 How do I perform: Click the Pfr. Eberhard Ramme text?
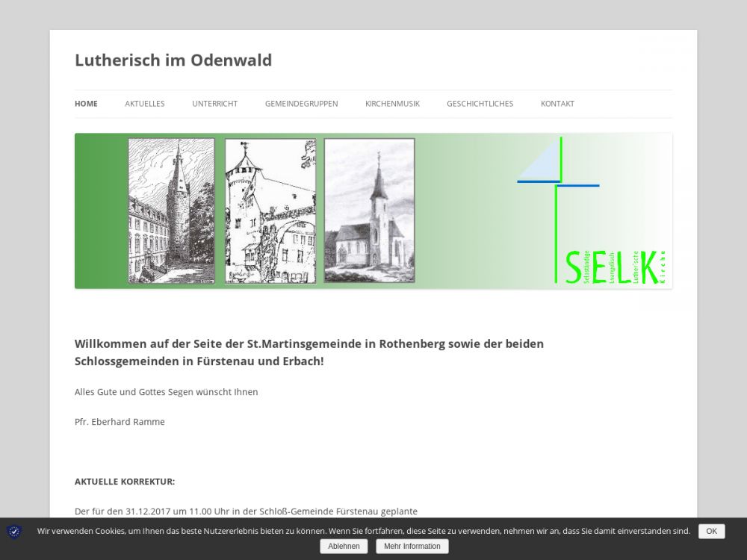[x=120, y=422]
